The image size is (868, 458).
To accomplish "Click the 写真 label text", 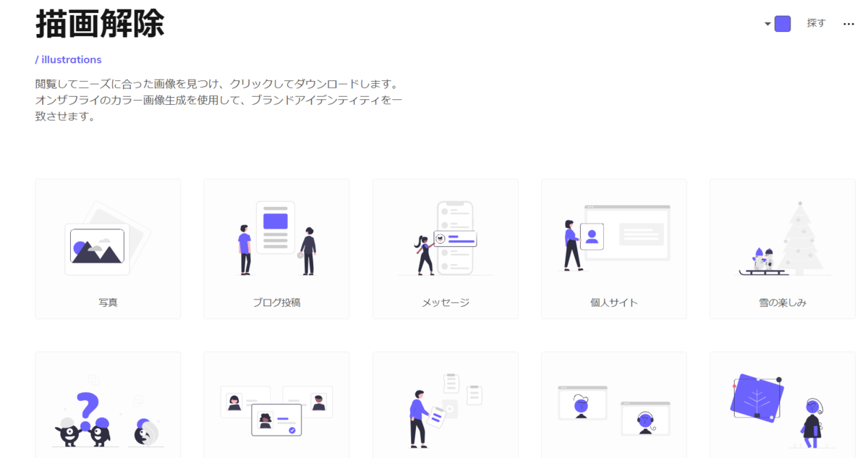I will point(108,302).
